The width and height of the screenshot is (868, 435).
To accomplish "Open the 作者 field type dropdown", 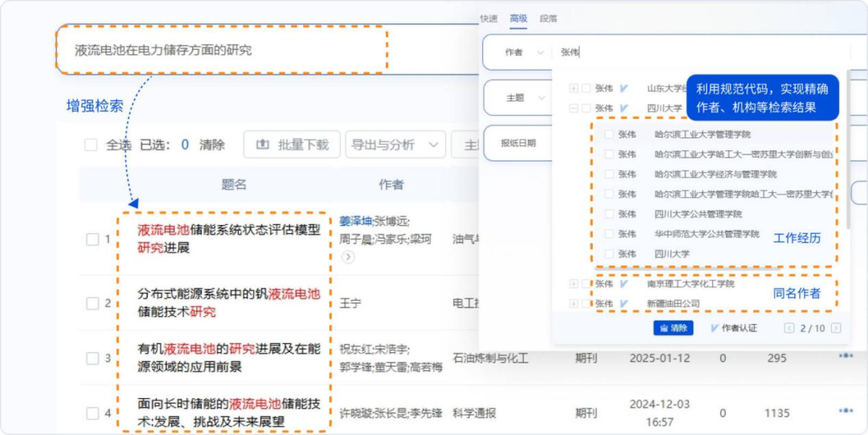I will [x=521, y=52].
